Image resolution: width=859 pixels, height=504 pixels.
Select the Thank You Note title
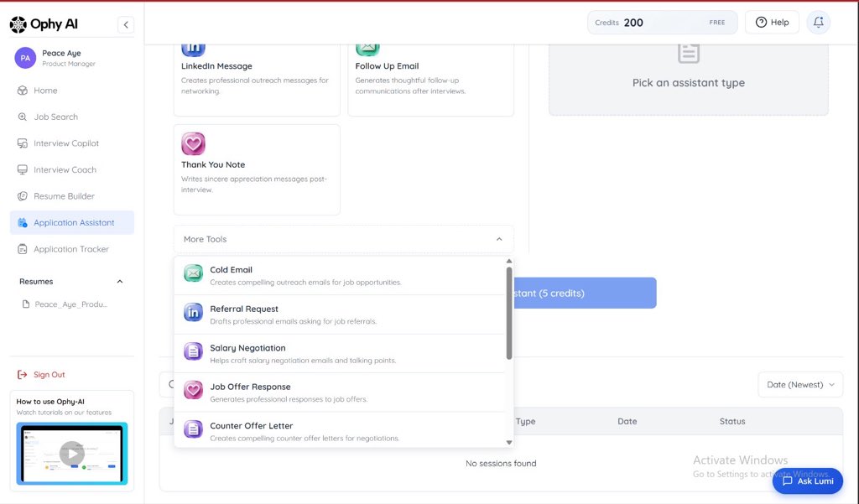pos(213,164)
